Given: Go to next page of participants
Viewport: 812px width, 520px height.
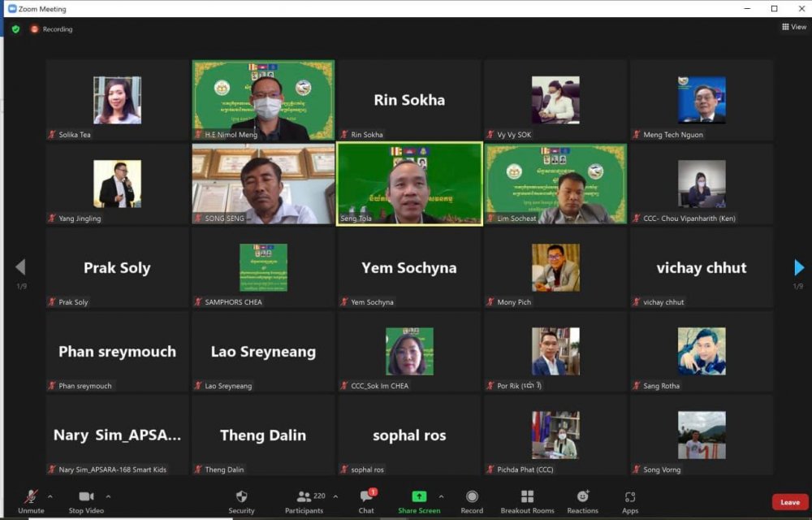Looking at the screenshot, I should point(799,267).
